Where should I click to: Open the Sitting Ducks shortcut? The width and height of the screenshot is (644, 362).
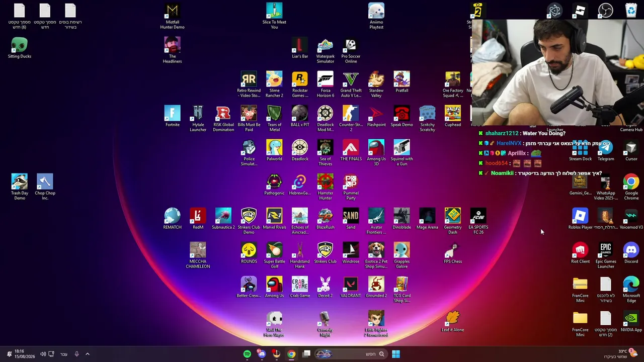(20, 48)
